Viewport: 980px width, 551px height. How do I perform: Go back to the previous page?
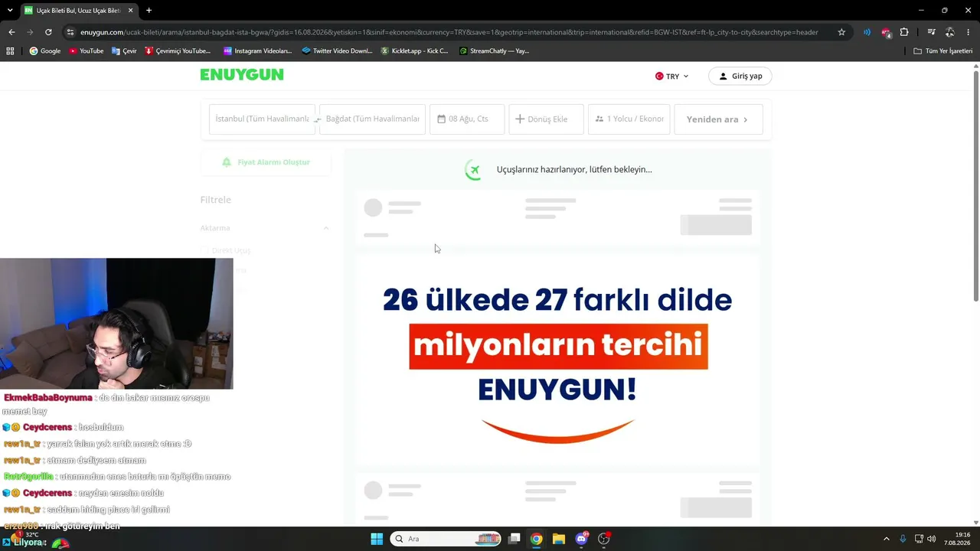click(11, 32)
